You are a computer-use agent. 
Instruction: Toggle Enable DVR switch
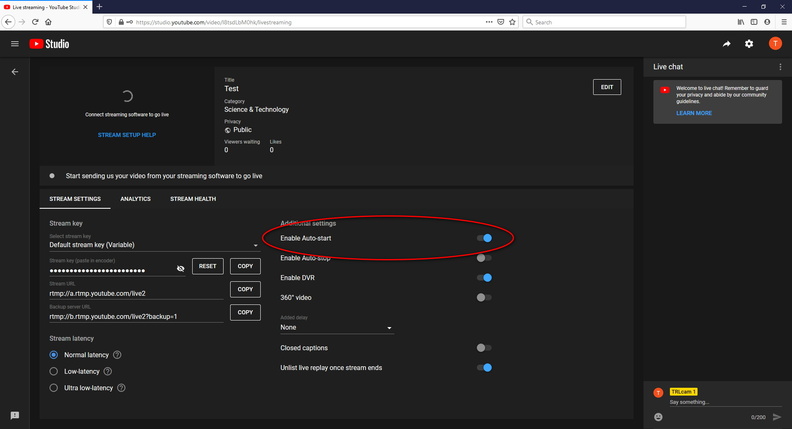point(484,277)
